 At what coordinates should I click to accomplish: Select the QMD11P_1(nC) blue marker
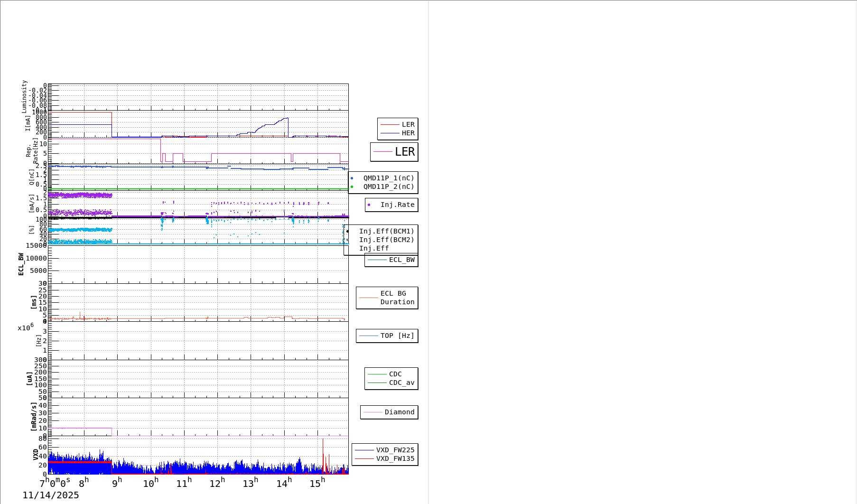tap(353, 177)
